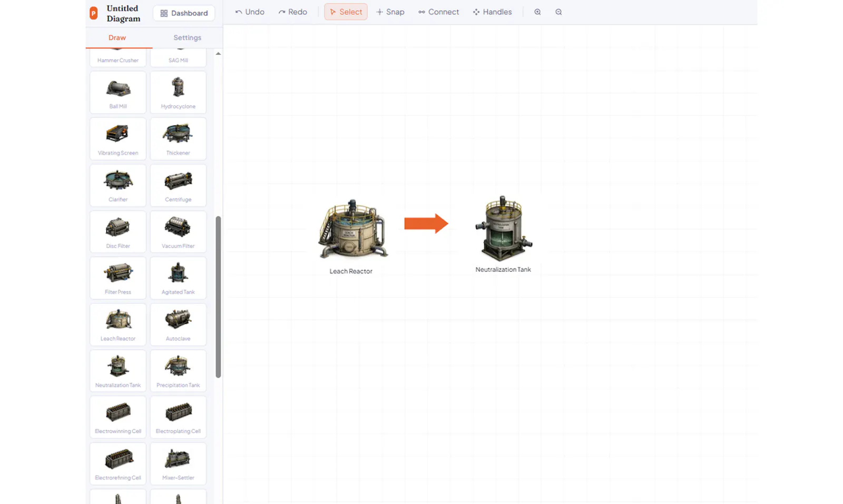The width and height of the screenshot is (843, 504).
Task: Click the Neutralization Tank canvas label
Action: point(503,270)
